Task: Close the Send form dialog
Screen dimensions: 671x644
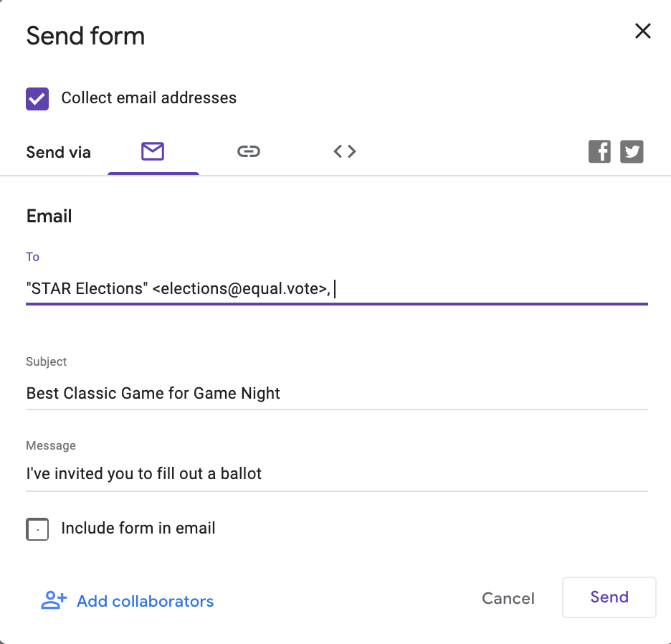Action: (643, 32)
